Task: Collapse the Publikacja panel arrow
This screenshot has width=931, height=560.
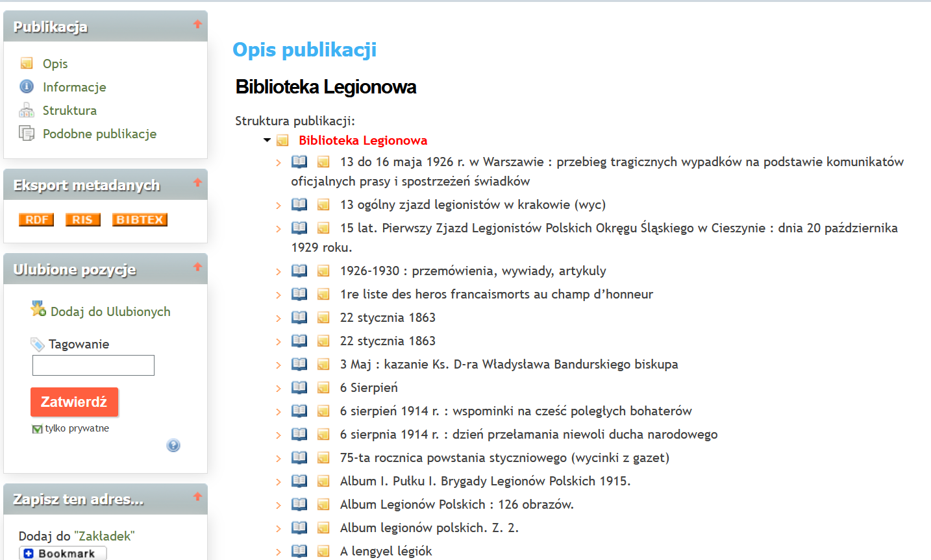Action: (197, 25)
